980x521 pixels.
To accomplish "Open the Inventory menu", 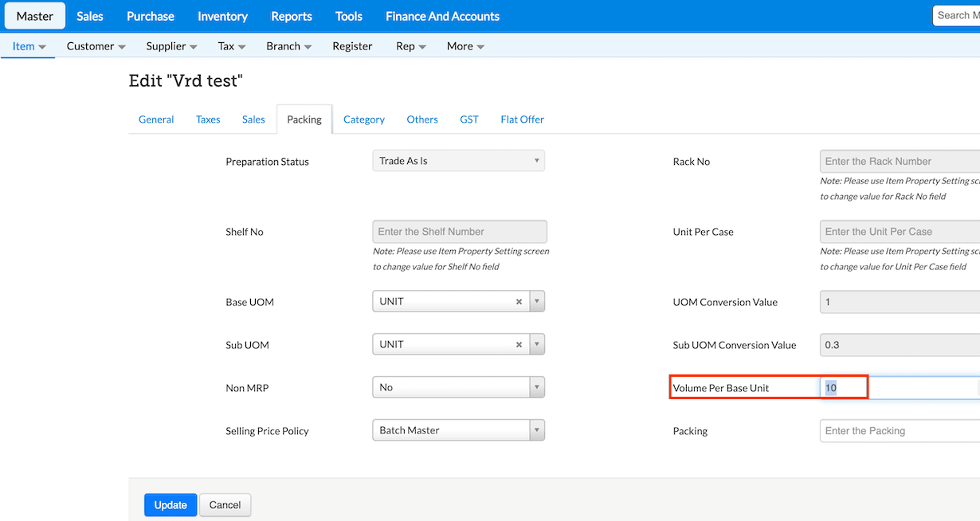I will (222, 16).
